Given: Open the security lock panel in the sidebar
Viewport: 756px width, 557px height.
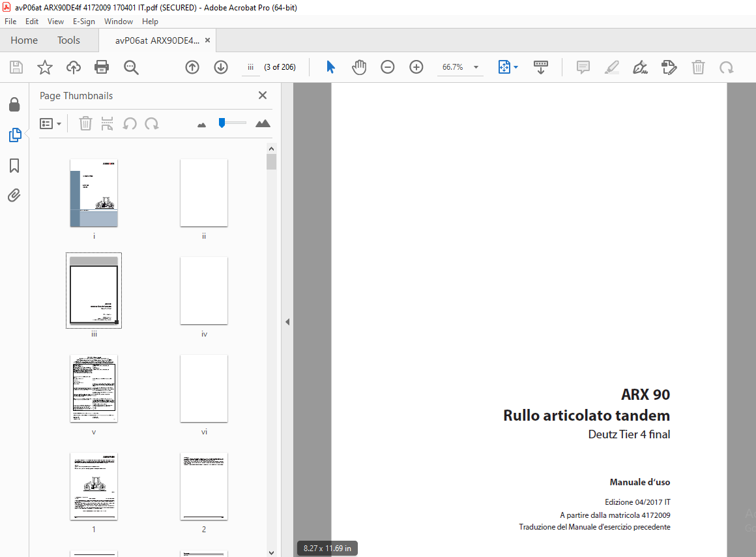Looking at the screenshot, I should 14,104.
